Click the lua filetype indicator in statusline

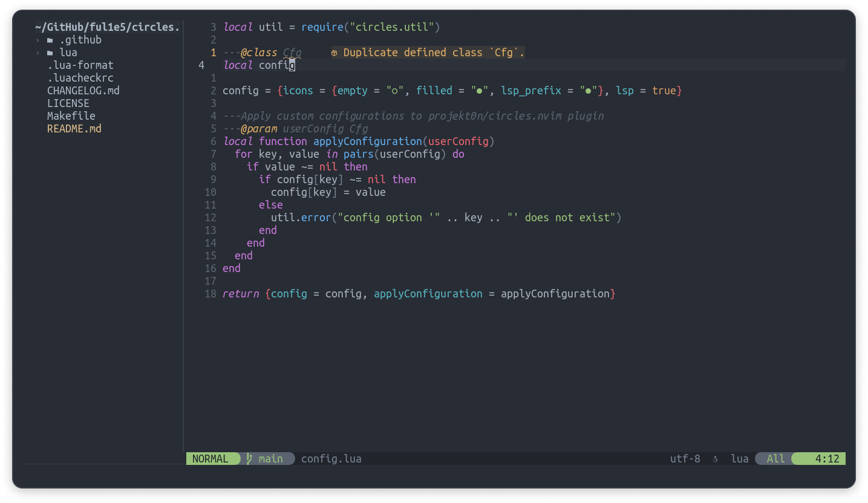pyautogui.click(x=740, y=458)
